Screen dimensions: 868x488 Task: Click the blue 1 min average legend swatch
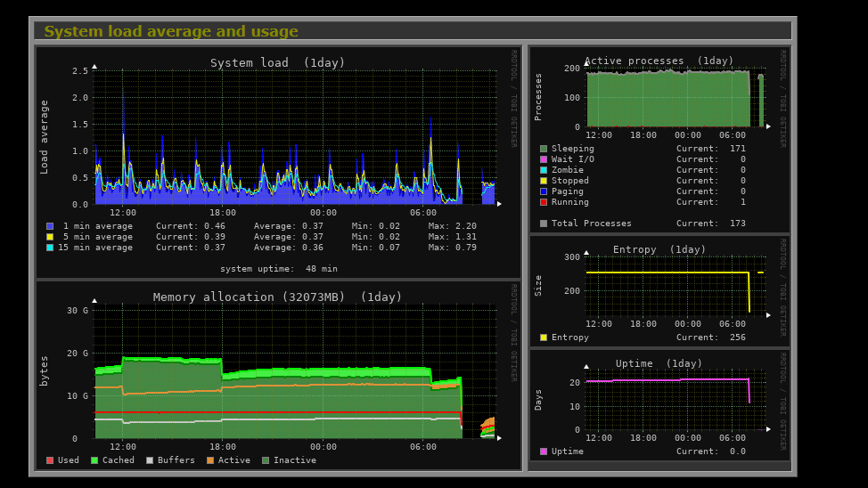pos(50,226)
